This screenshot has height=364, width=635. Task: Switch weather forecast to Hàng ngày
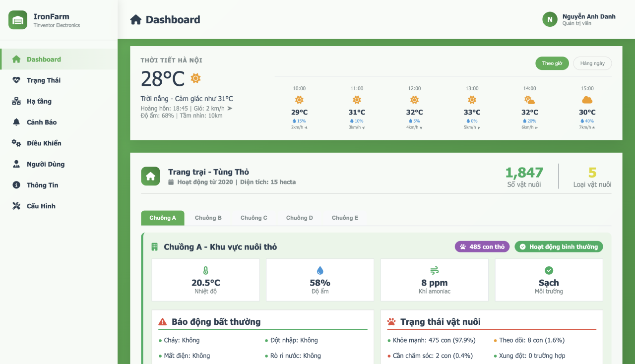click(592, 63)
